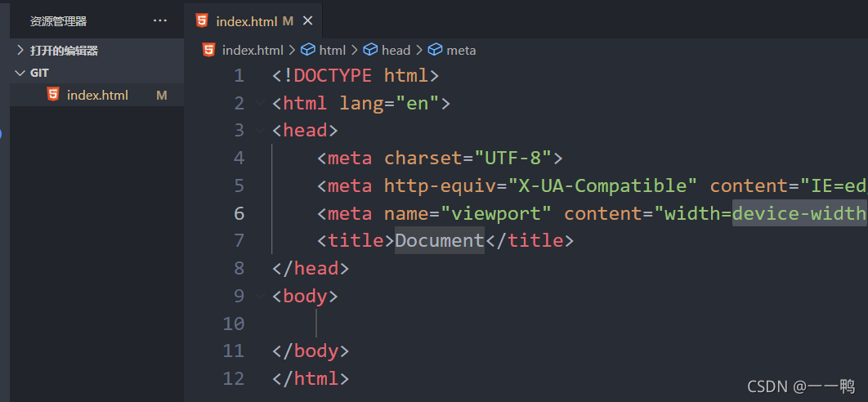This screenshot has height=402, width=868.
Task: Click the HTML5 icon in the breadcrumb bar
Action: point(208,50)
